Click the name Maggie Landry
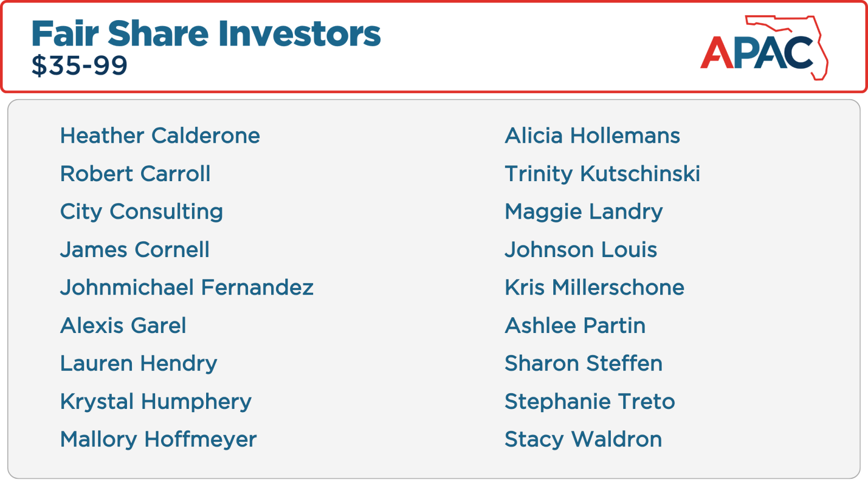 point(584,211)
